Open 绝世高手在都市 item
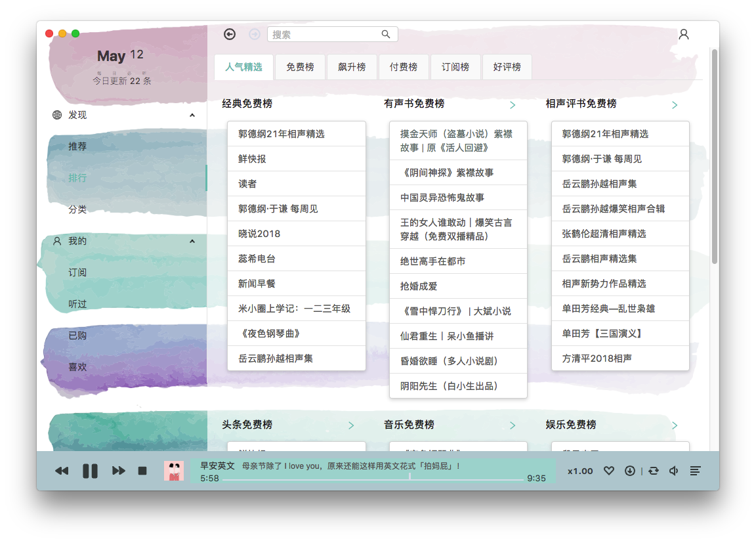Screen dimensions: 756x543 (x=458, y=261)
